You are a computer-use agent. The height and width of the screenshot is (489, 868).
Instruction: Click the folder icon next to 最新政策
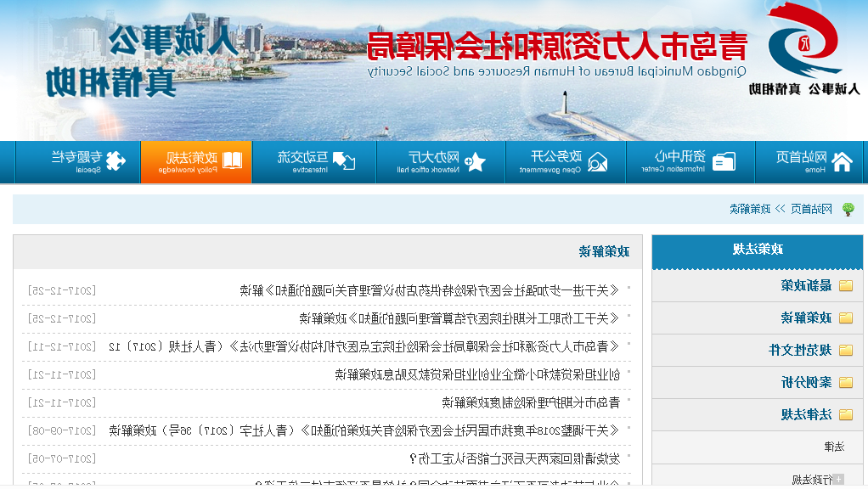tap(845, 285)
